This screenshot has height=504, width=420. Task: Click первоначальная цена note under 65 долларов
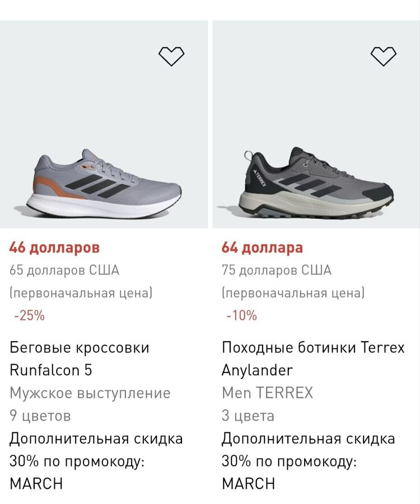(x=81, y=293)
